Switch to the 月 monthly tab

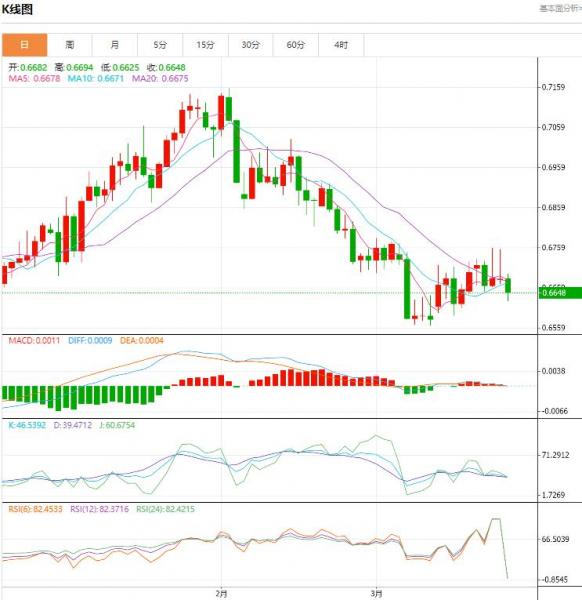click(x=115, y=45)
